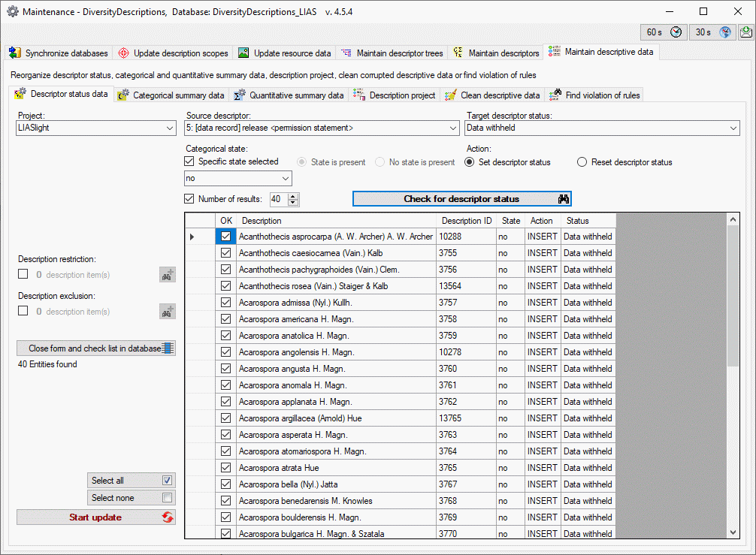Image resolution: width=756 pixels, height=555 pixels.
Task: Enable the Description restriction checkbox
Action: [x=23, y=273]
